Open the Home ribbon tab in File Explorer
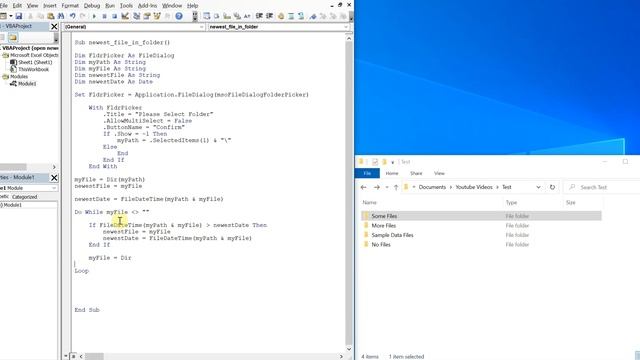This screenshot has width=640, height=360. click(392, 173)
